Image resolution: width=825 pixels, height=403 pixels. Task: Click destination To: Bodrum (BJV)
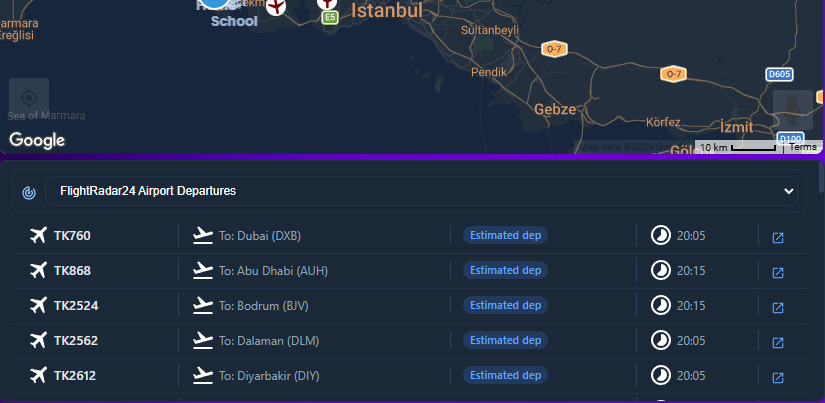264,306
